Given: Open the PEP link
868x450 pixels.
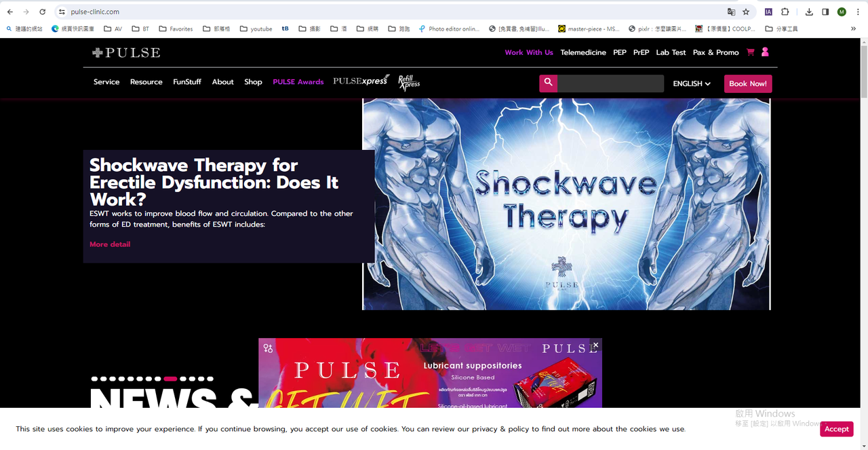Looking at the screenshot, I should point(620,52).
